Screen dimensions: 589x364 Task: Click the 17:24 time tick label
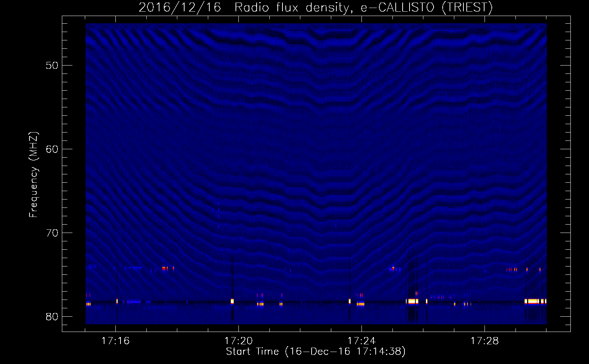tap(361, 341)
